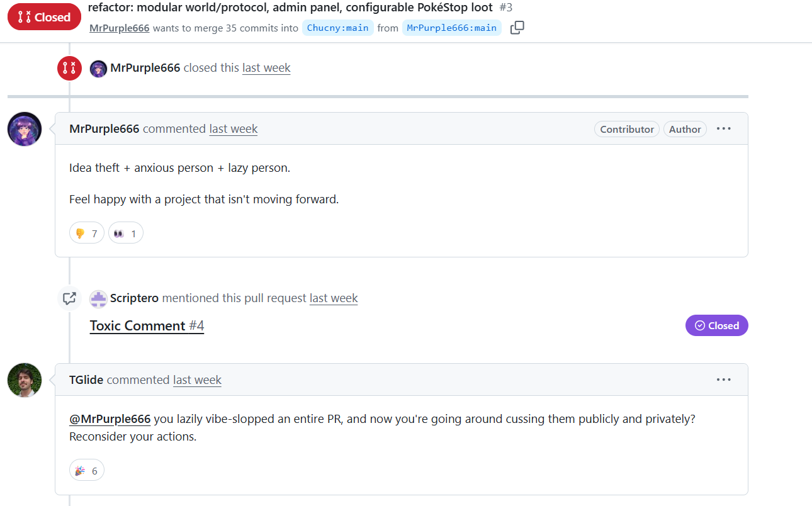Copy the head branch name icon
Image resolution: width=812 pixels, height=506 pixels.
coord(517,28)
